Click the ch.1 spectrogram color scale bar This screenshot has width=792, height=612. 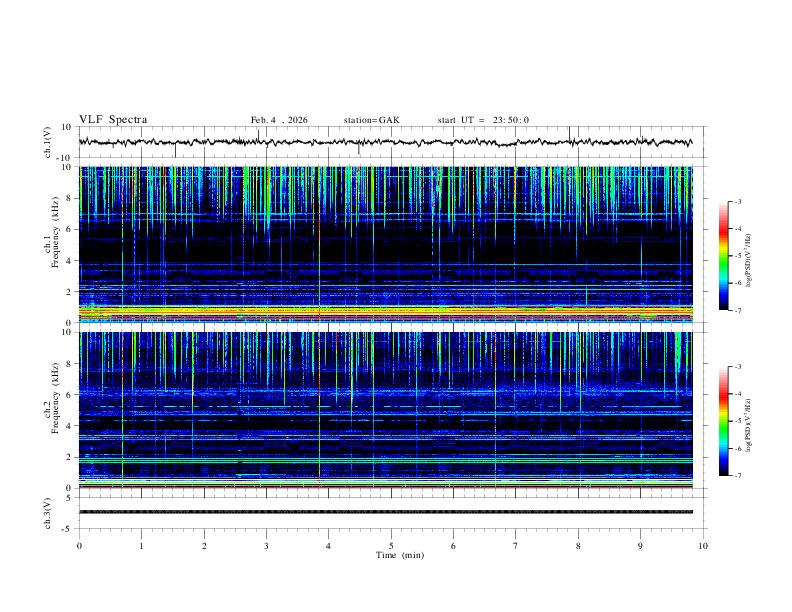click(x=723, y=256)
